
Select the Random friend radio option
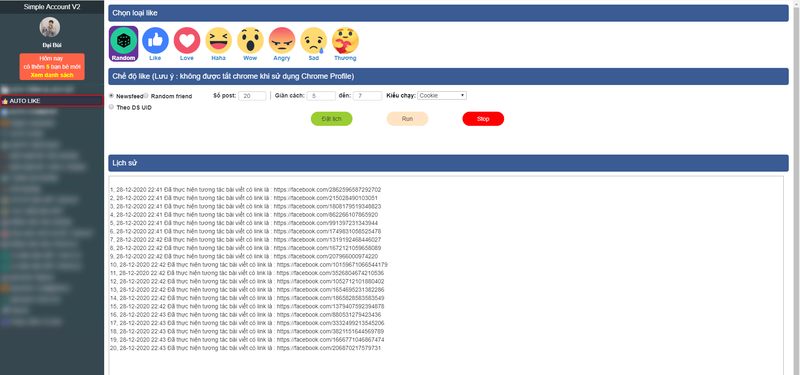tap(146, 95)
